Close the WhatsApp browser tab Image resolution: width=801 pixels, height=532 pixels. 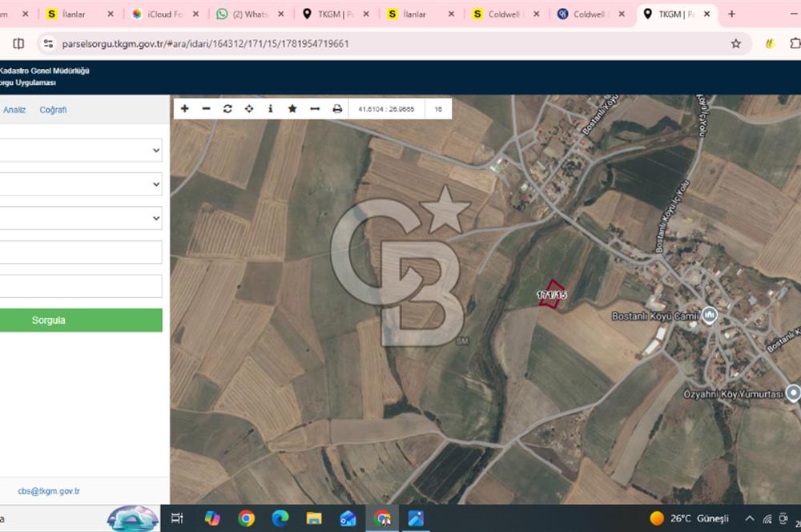pyautogui.click(x=281, y=14)
